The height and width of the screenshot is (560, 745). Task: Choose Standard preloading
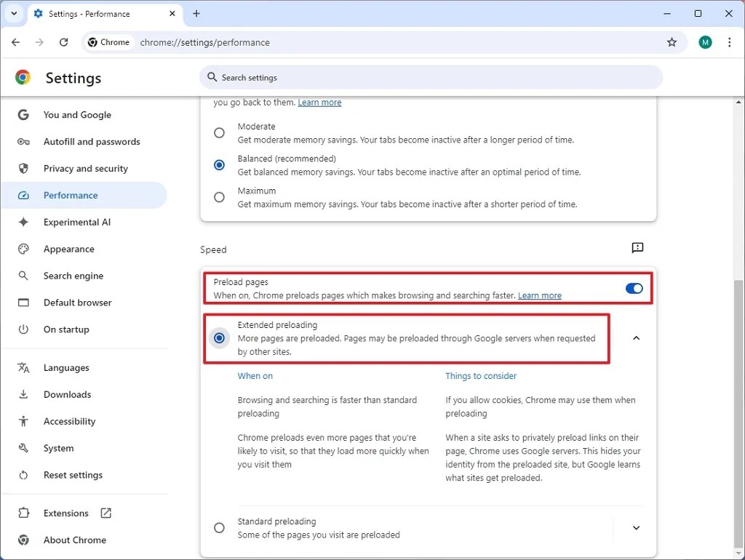pos(219,528)
